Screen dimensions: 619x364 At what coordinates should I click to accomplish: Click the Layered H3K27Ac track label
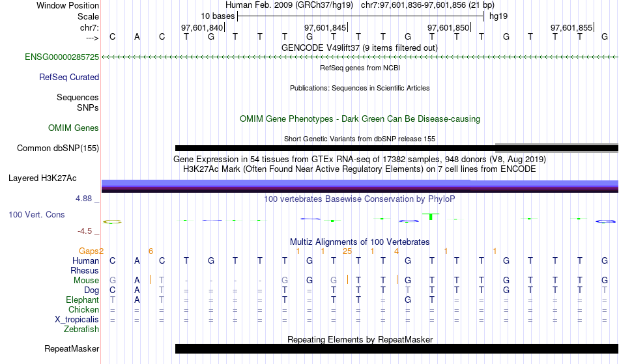point(42,178)
